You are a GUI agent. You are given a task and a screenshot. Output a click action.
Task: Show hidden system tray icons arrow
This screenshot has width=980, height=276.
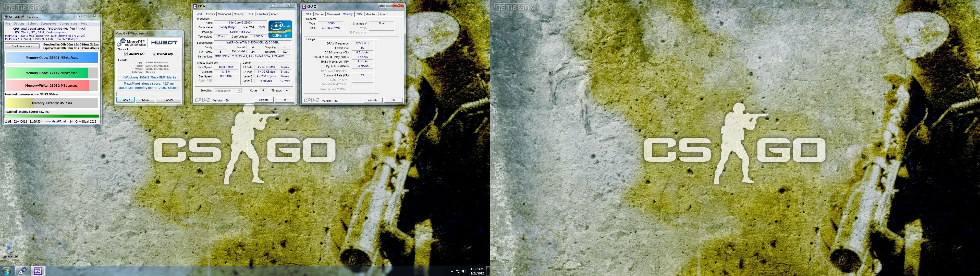coord(451,271)
